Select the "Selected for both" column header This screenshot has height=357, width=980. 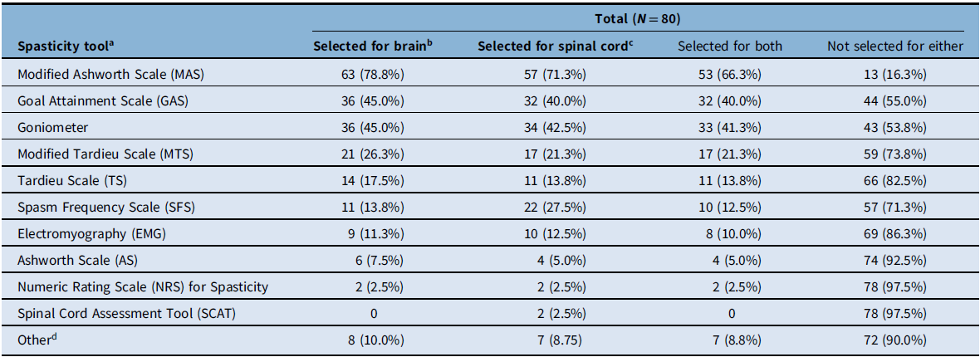(729, 46)
